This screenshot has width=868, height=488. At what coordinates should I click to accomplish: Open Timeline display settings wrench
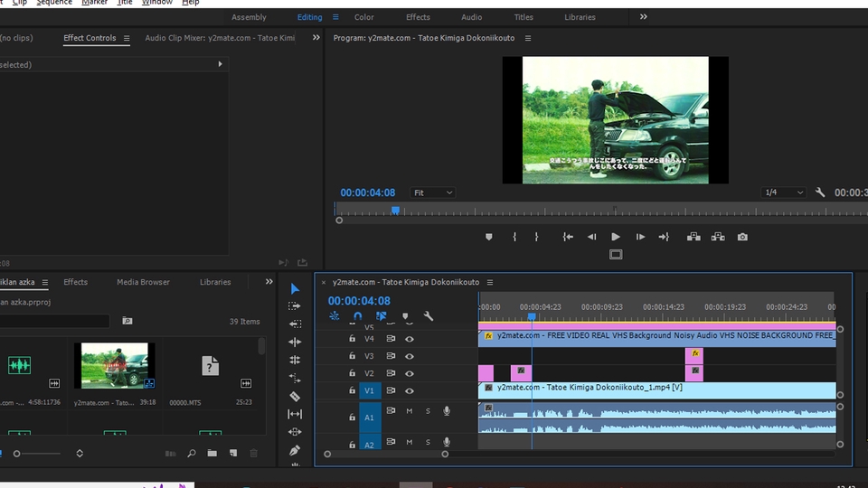coord(429,316)
